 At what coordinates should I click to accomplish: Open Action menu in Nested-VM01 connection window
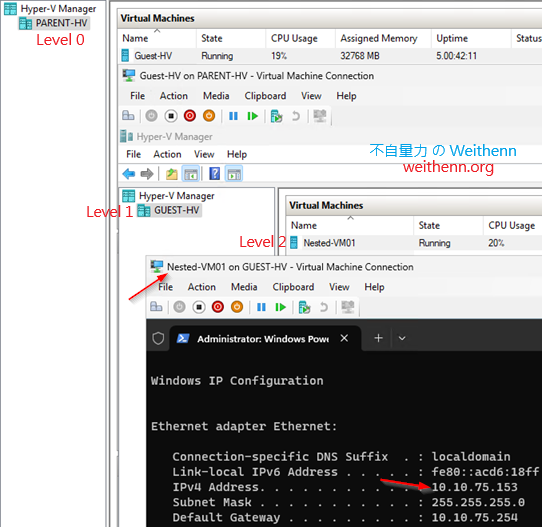(202, 287)
